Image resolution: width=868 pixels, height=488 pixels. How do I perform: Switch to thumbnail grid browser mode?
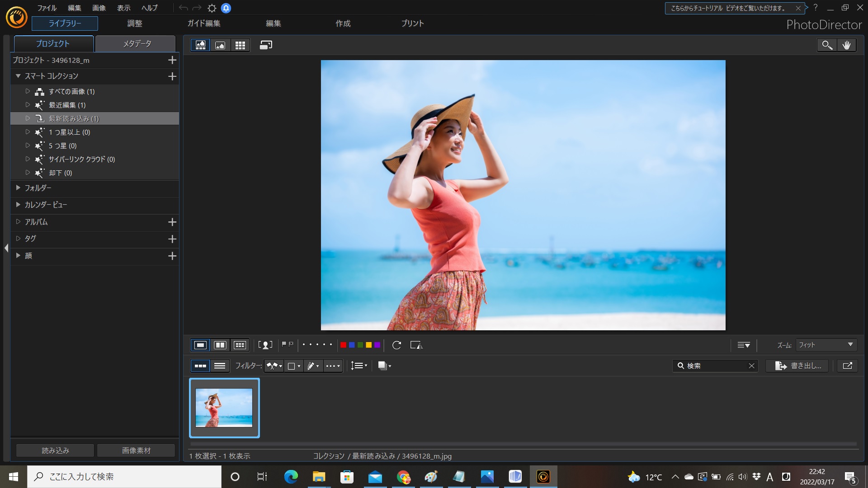coord(240,45)
